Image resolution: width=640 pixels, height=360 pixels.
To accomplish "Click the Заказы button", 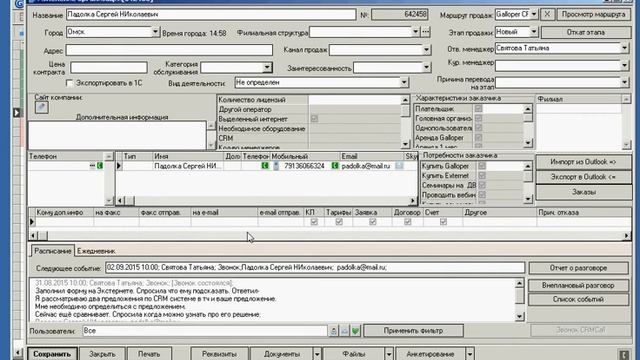I will (x=583, y=192).
